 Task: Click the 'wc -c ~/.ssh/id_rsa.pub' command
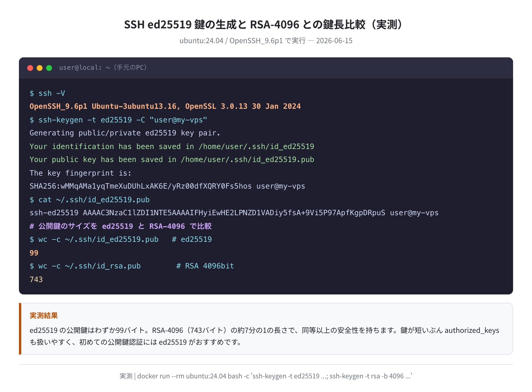(x=132, y=266)
